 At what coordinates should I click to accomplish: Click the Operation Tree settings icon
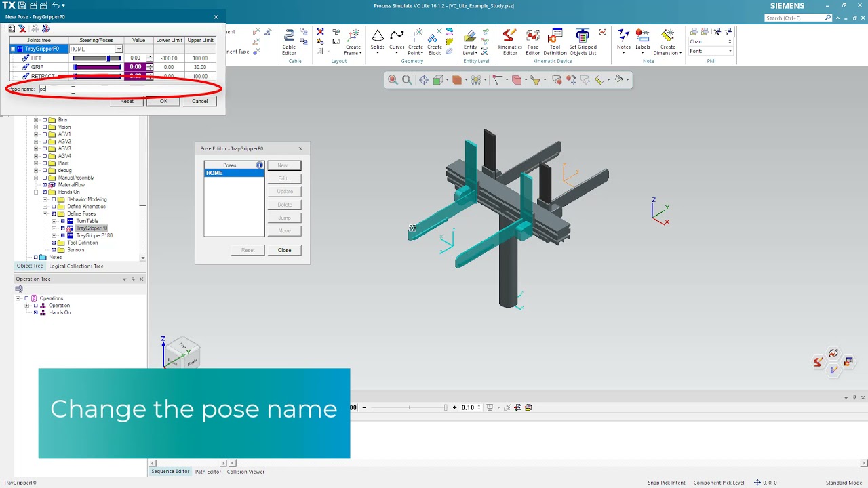19,289
